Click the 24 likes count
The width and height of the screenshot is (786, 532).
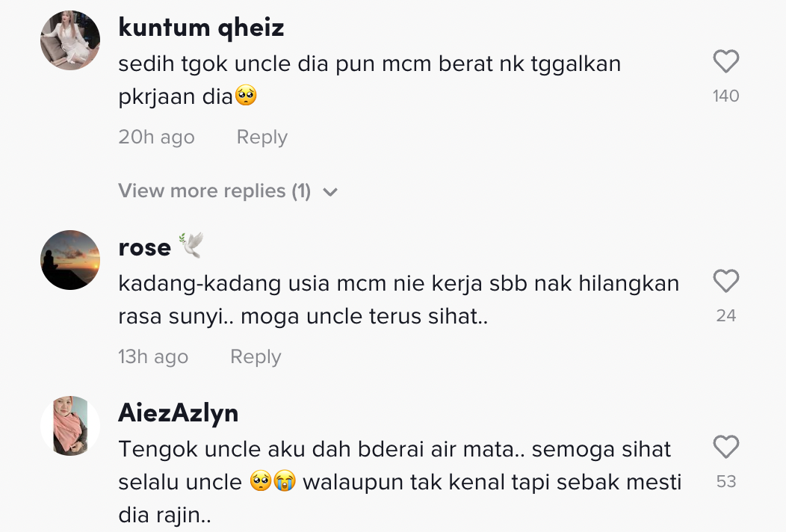click(x=725, y=315)
